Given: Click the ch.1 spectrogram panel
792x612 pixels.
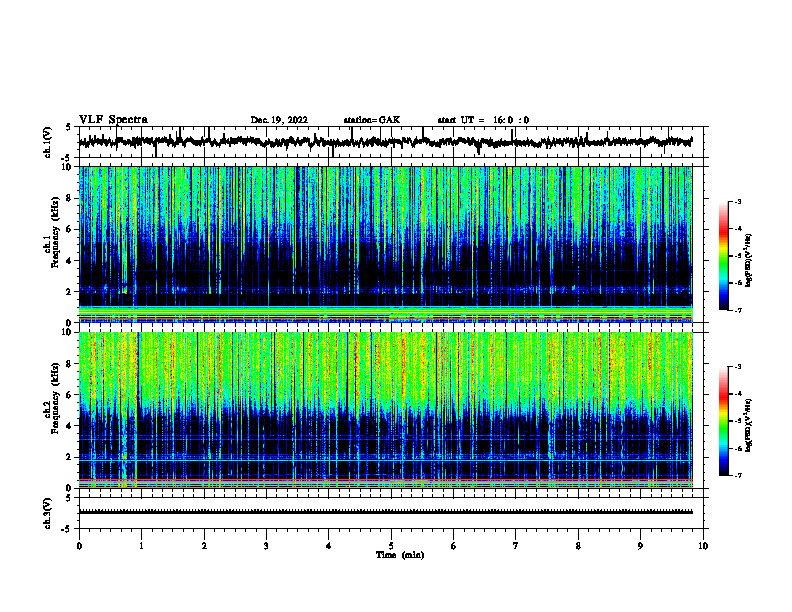Looking at the screenshot, I should tap(386, 244).
